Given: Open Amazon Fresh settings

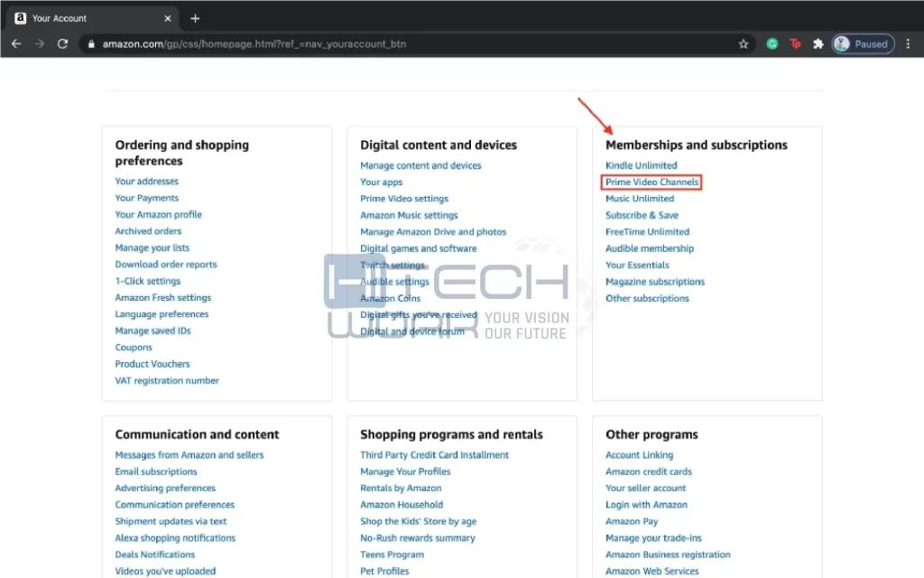Looking at the screenshot, I should coord(163,297).
